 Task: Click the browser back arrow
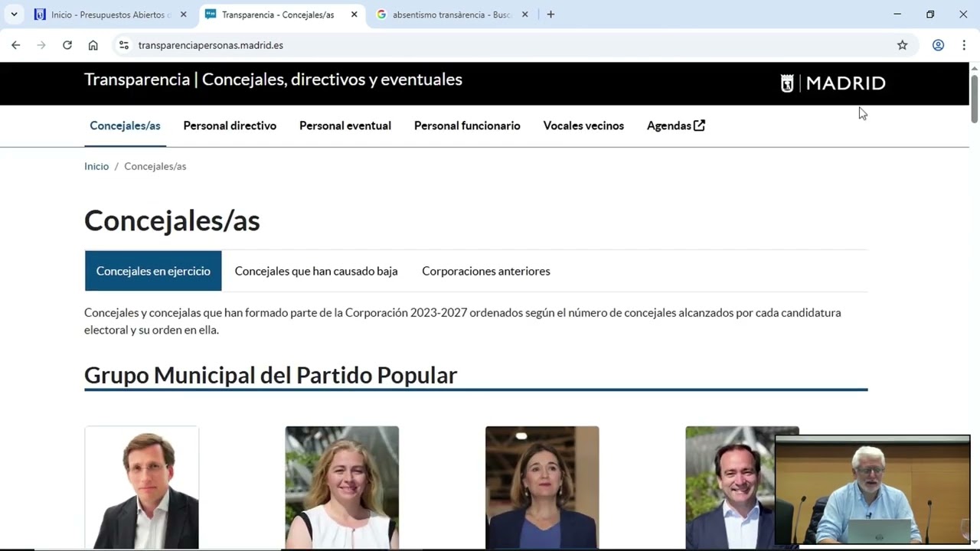pos(15,45)
